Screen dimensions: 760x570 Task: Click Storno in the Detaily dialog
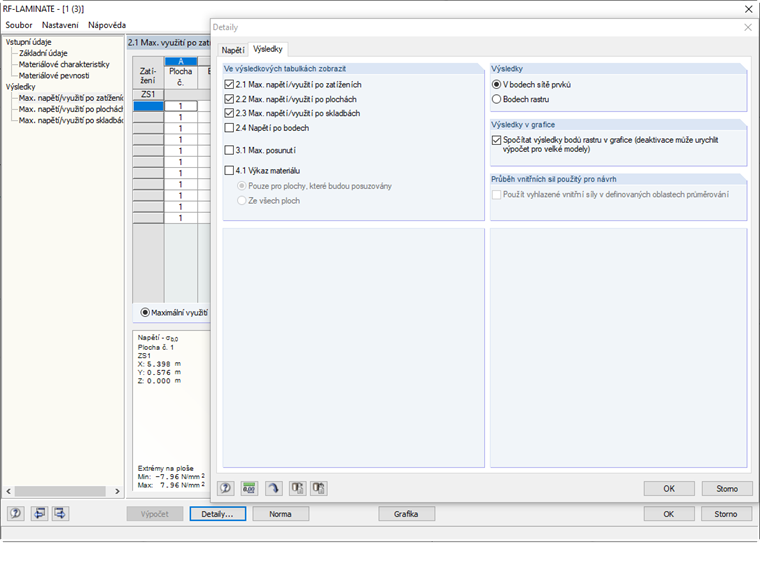pyautogui.click(x=727, y=489)
